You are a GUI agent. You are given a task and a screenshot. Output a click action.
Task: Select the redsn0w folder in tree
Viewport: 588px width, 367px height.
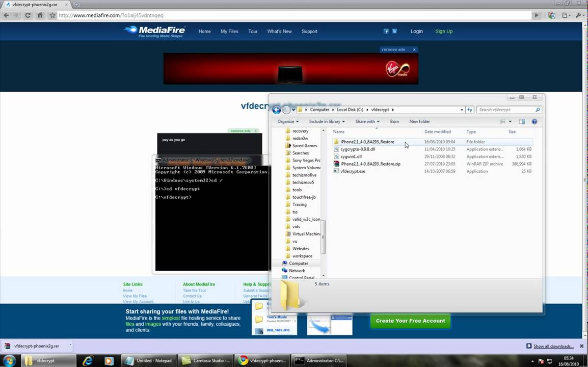pos(300,139)
